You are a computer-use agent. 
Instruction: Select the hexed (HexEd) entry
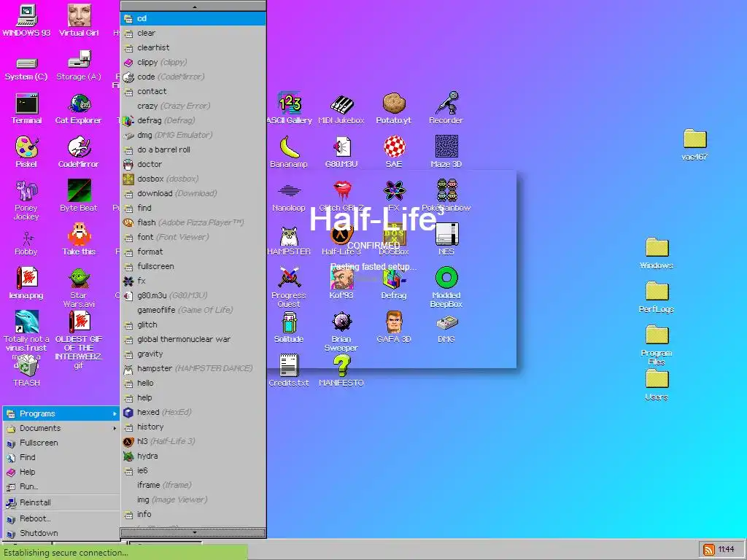(193, 413)
